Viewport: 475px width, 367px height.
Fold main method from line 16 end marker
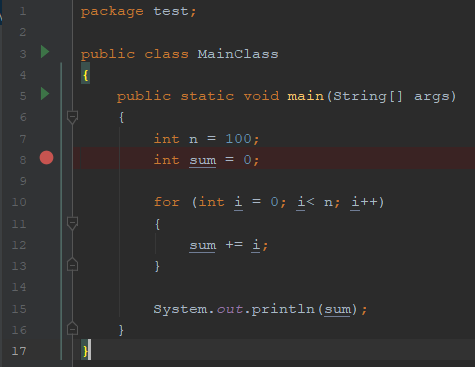pyautogui.click(x=72, y=328)
